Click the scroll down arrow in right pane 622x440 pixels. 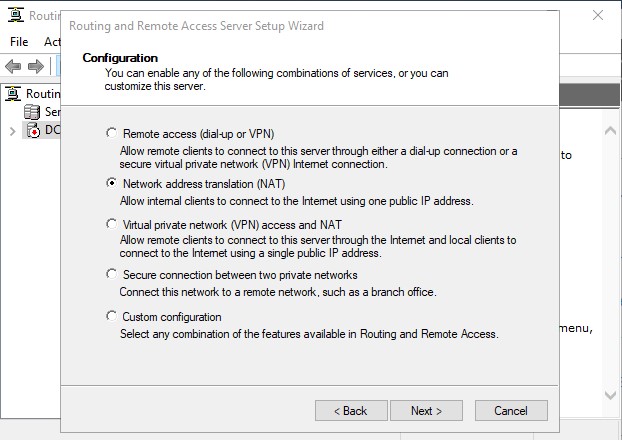610,395
